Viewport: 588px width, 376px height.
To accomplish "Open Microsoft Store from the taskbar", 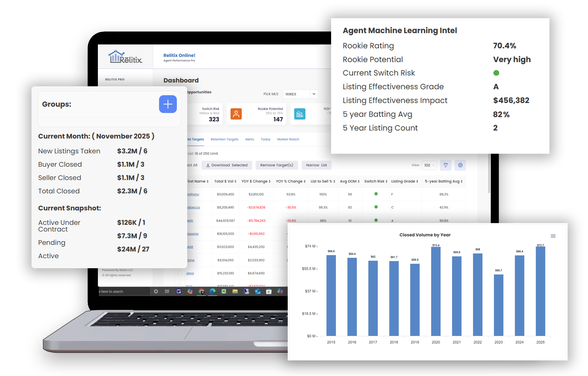I will point(269,292).
